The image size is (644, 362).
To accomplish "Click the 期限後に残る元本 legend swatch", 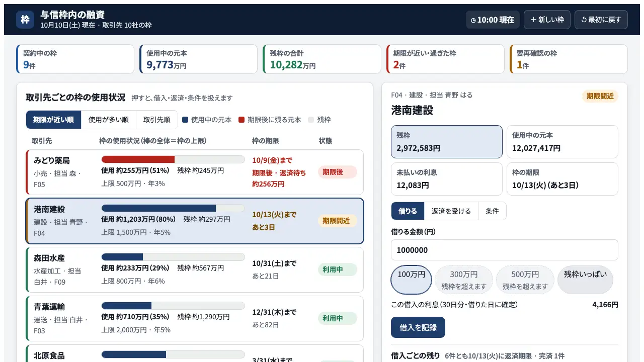I will point(242,120).
